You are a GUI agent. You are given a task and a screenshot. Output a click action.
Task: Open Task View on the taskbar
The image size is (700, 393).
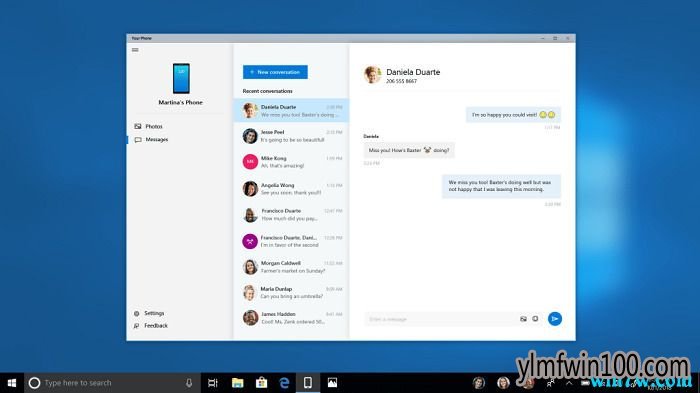pyautogui.click(x=212, y=383)
